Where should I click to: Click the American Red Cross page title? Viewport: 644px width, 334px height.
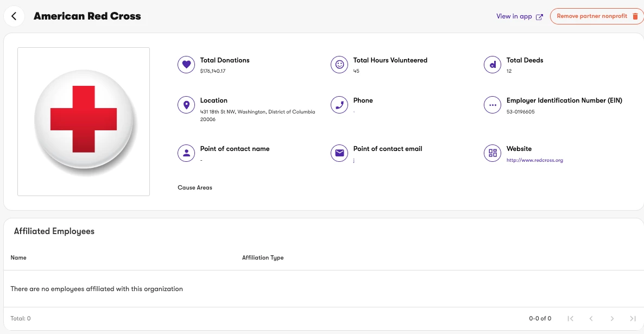point(87,16)
